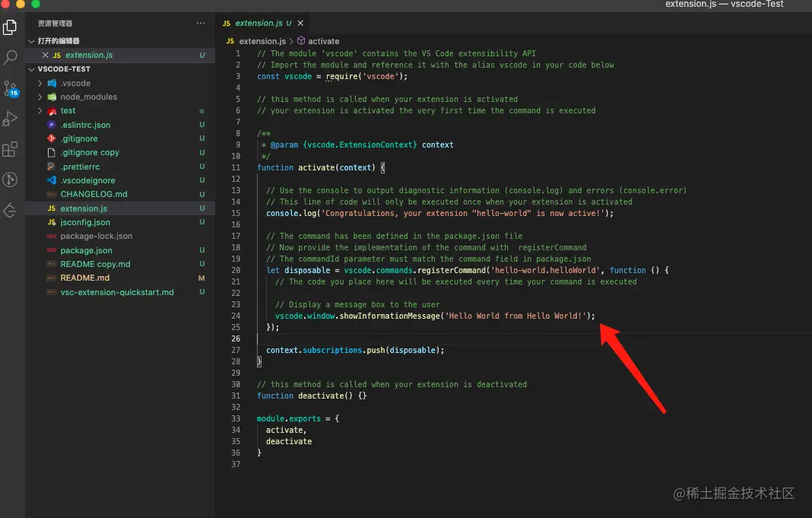Open package.json file
This screenshot has width=812, height=518.
pyautogui.click(x=120, y=250)
